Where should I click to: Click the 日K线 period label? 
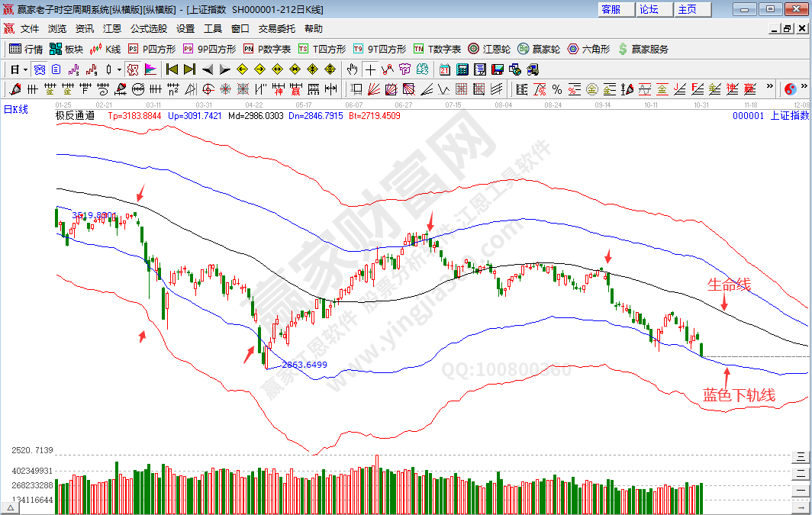tap(16, 109)
